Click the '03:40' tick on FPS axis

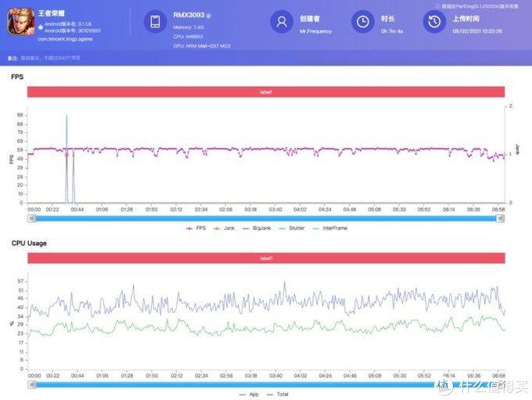275,210
